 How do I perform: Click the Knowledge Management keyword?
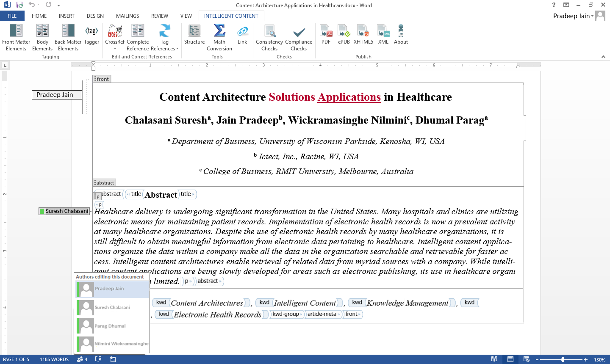[x=408, y=303]
